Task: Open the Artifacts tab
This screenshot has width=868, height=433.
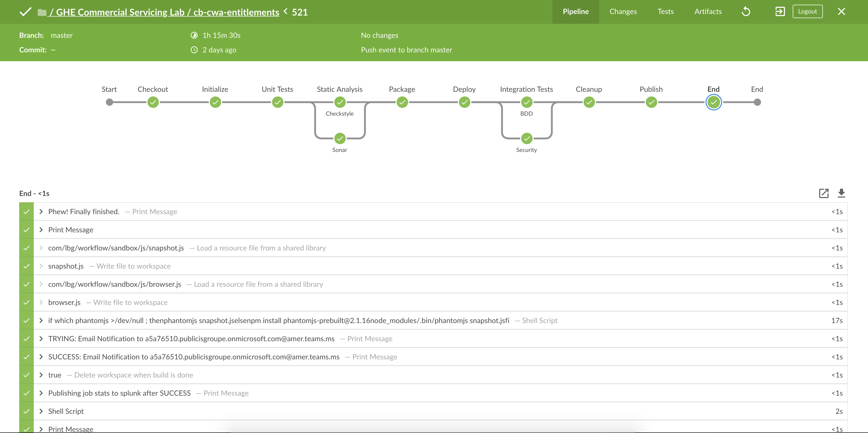Action: click(x=708, y=11)
